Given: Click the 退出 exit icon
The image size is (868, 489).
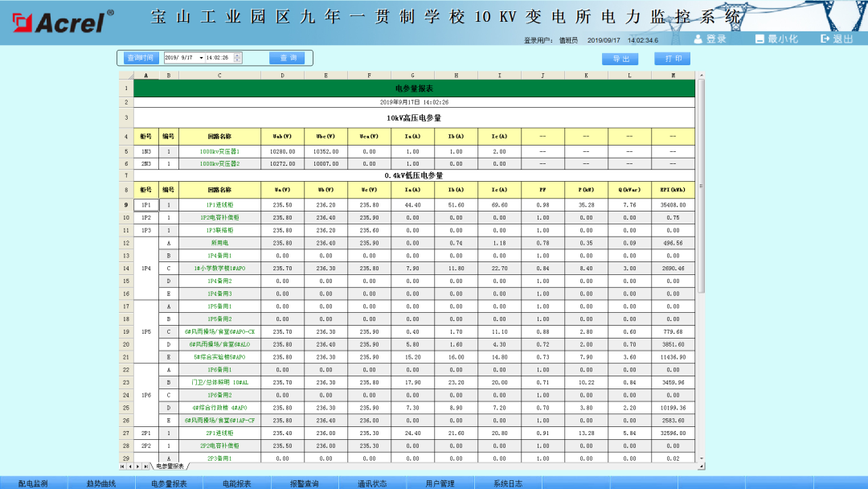Looking at the screenshot, I should click(825, 39).
